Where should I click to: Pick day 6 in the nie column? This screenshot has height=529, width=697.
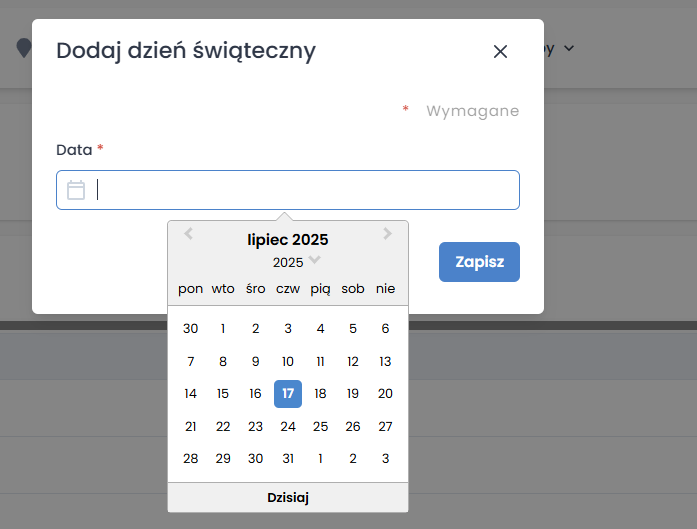[385, 329]
